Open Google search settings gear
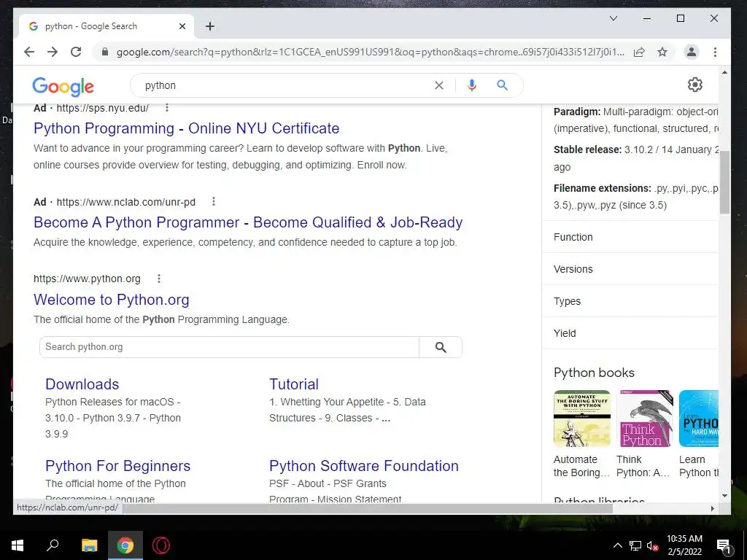The image size is (747, 560). coord(695,85)
